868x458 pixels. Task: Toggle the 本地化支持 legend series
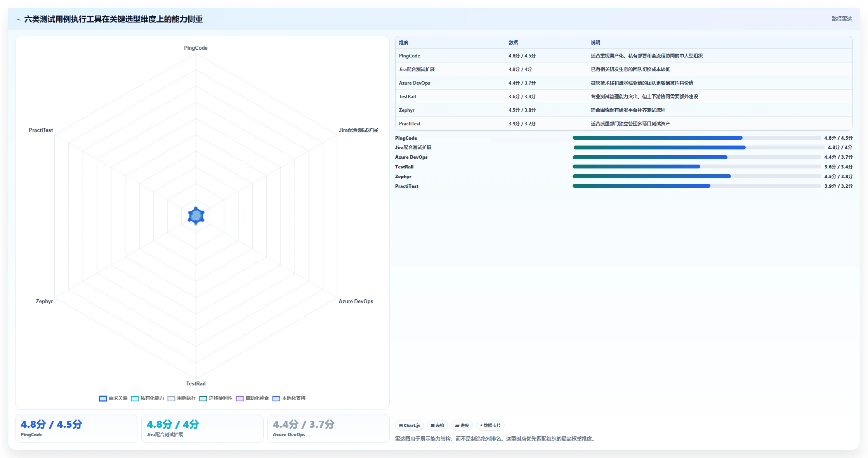[289, 398]
